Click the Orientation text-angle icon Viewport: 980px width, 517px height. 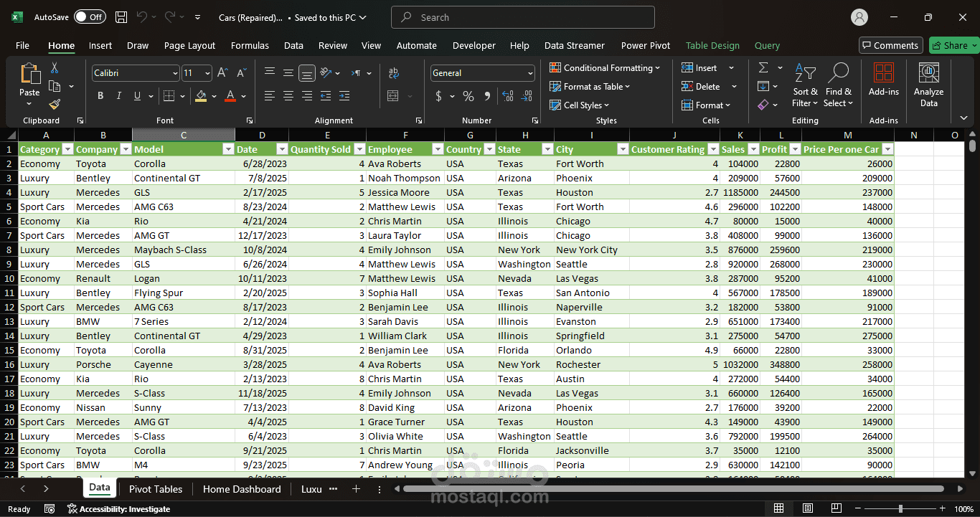(x=326, y=72)
